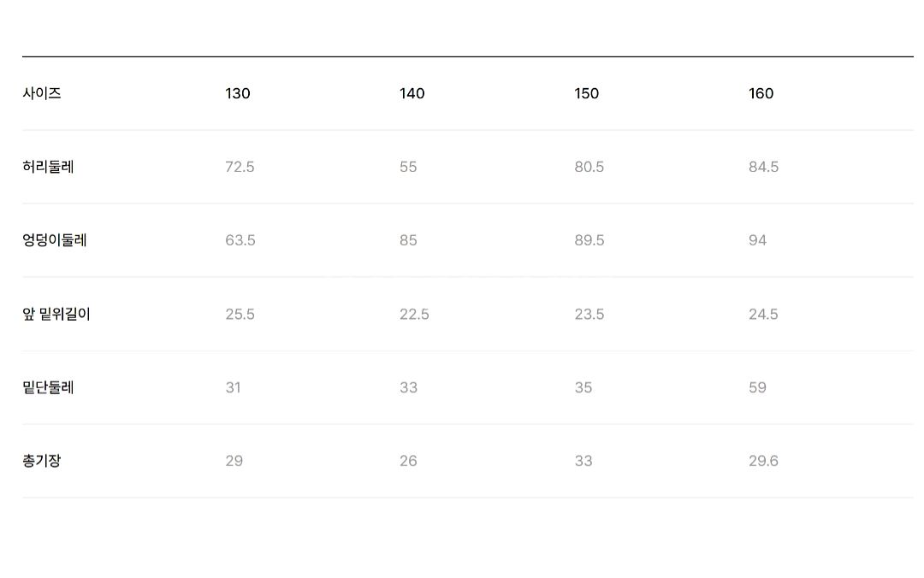Click the 사이즈 header label

(x=42, y=93)
